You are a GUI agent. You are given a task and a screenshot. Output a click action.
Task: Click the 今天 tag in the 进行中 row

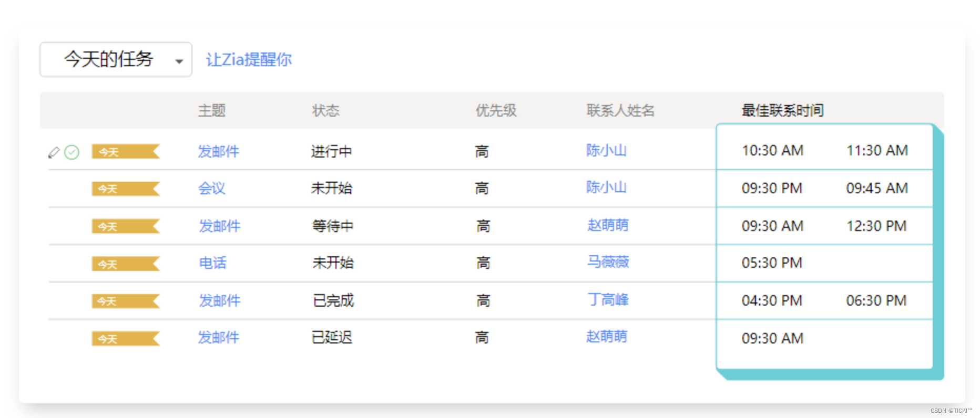pos(126,152)
